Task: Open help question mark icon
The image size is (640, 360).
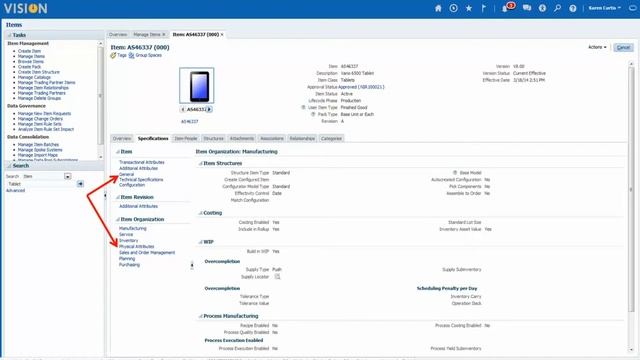Action: point(573,8)
